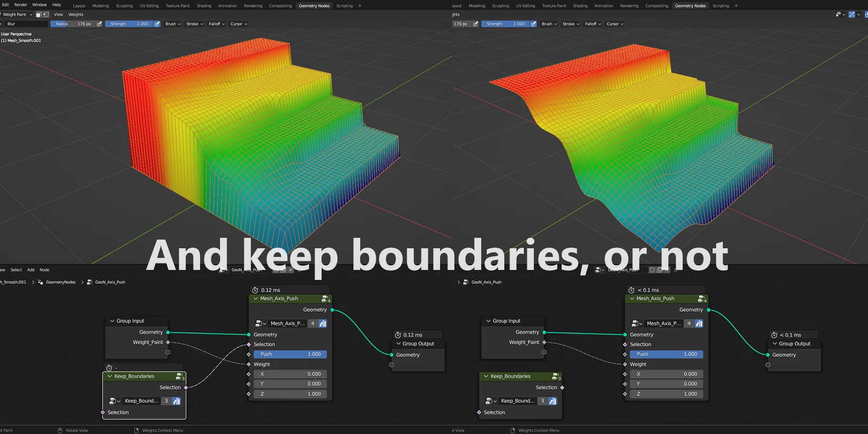Screen dimensions: 868x434
Task: Click node group icon on left Keep_Boundaries header
Action: pyautogui.click(x=180, y=376)
